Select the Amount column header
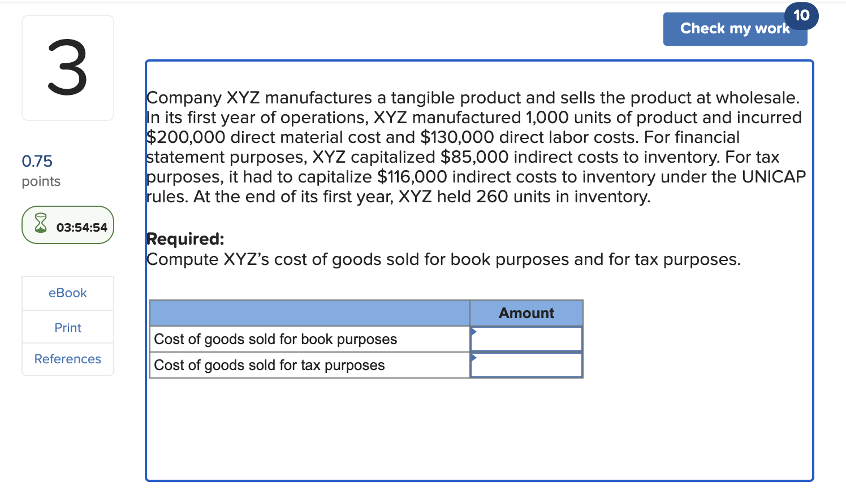 pos(526,312)
